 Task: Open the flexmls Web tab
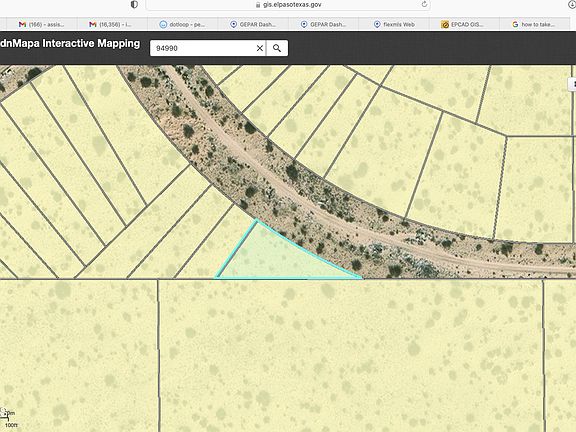click(x=394, y=24)
